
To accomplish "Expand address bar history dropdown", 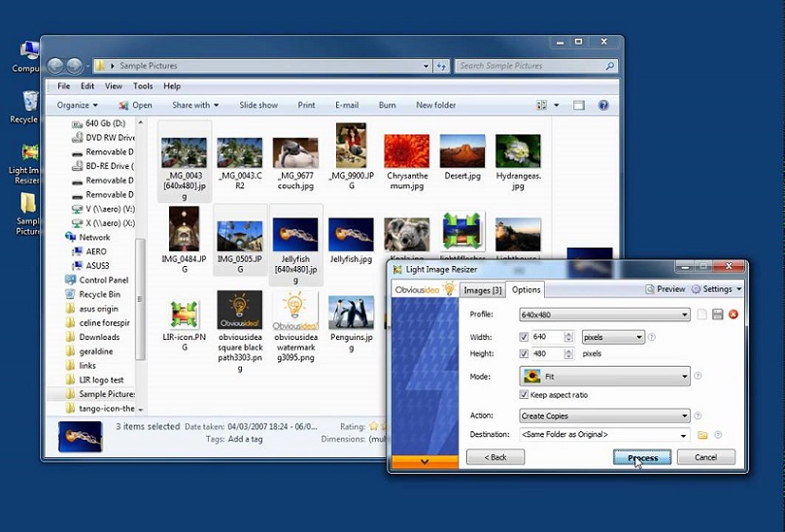I will click(426, 66).
